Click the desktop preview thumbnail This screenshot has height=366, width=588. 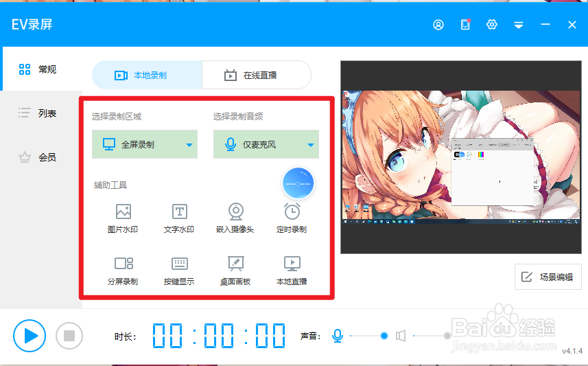(461, 157)
